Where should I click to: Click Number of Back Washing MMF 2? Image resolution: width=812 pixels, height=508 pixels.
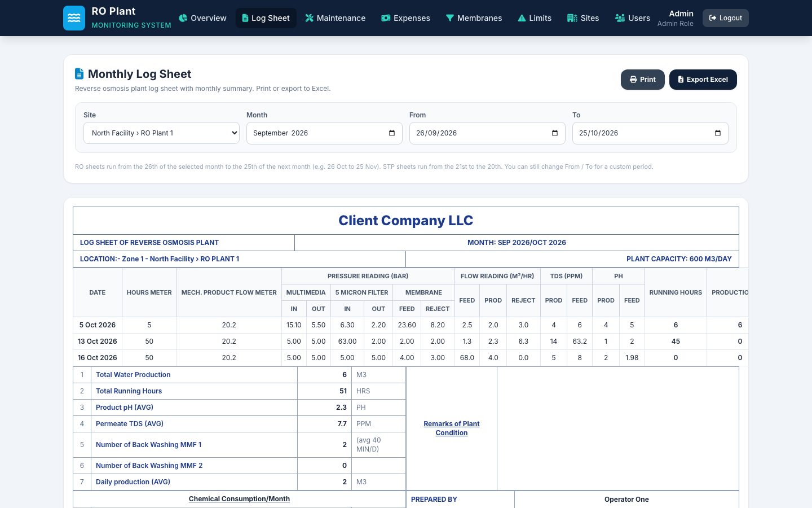[x=149, y=466]
